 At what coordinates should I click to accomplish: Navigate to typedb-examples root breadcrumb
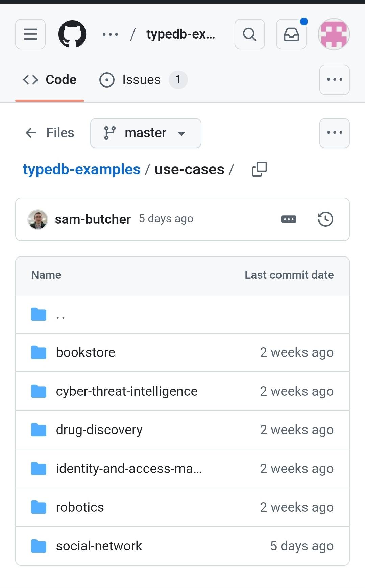(81, 169)
